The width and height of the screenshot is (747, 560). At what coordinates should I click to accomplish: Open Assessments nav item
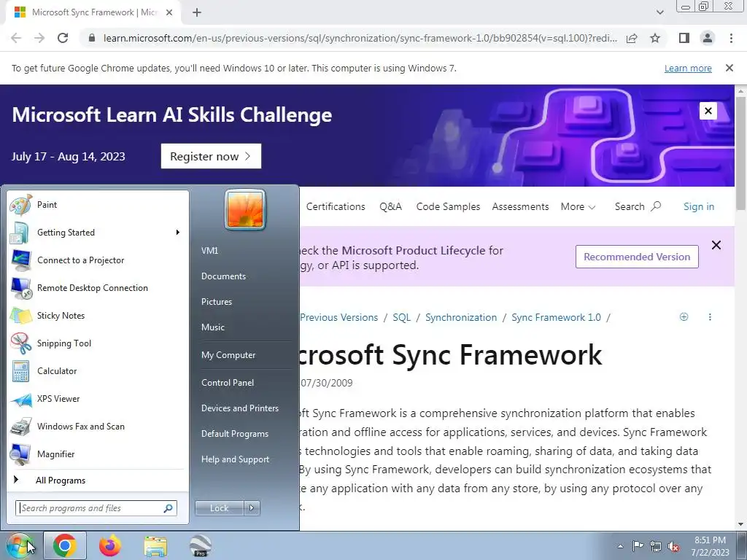click(520, 206)
